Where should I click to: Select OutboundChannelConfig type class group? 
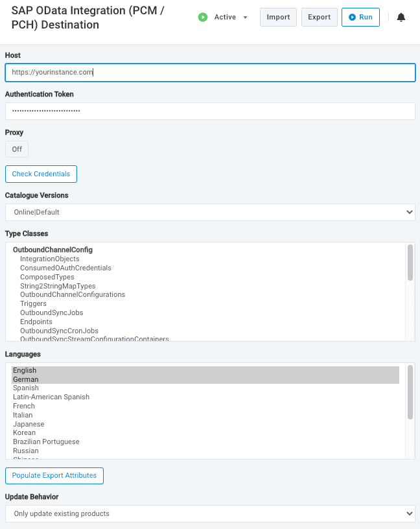(52, 250)
